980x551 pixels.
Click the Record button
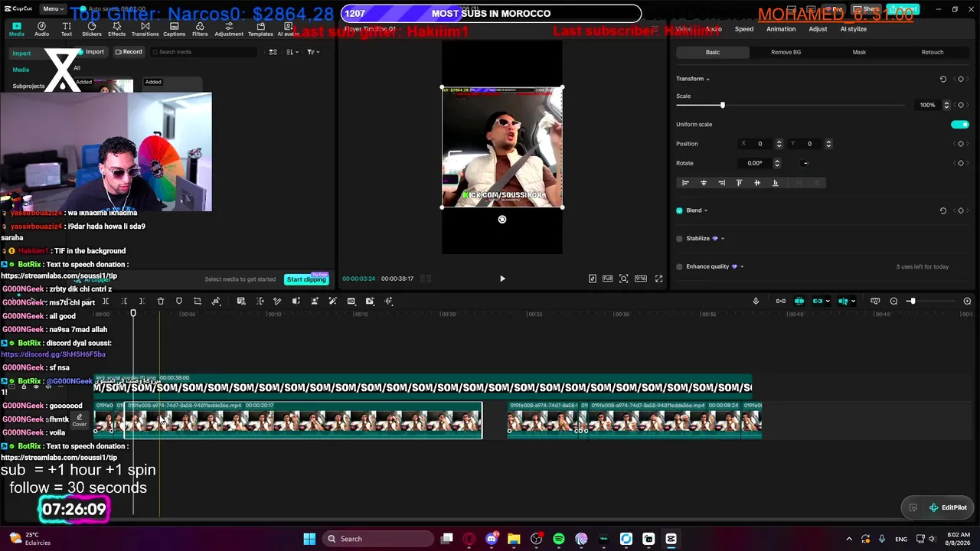pos(129,52)
